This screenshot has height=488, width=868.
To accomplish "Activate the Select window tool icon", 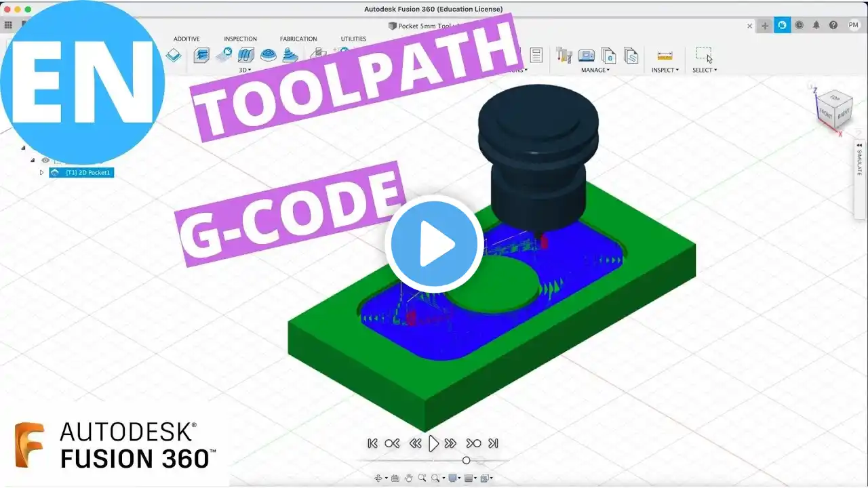I will click(704, 54).
